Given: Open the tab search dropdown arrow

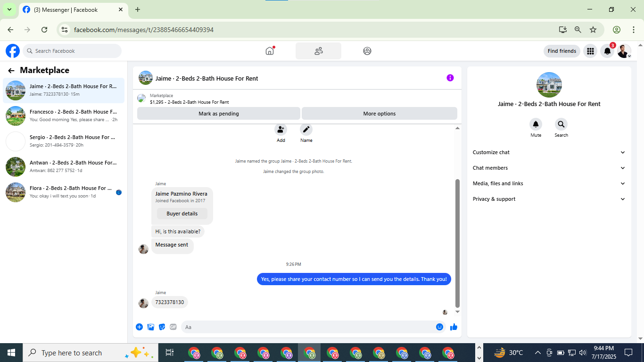Looking at the screenshot, I should 9,9.
